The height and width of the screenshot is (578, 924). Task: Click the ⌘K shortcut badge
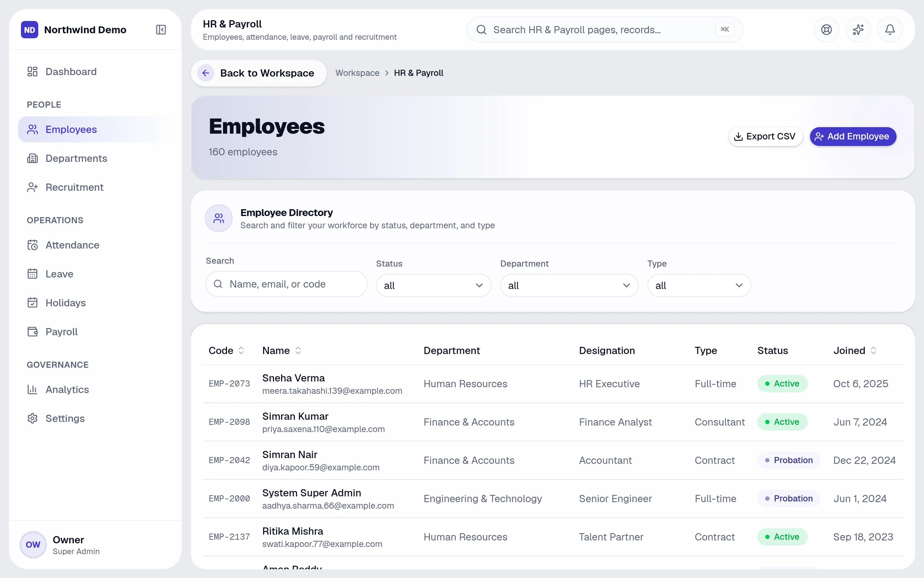pyautogui.click(x=724, y=29)
